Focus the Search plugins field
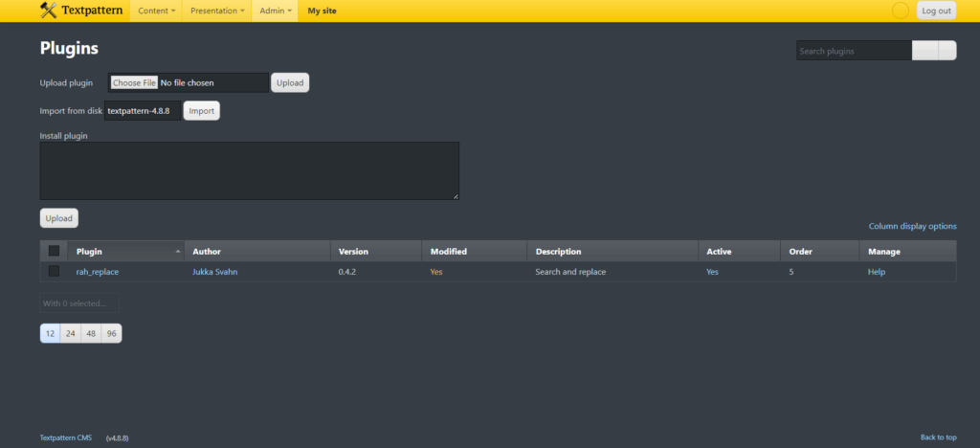 pyautogui.click(x=854, y=51)
